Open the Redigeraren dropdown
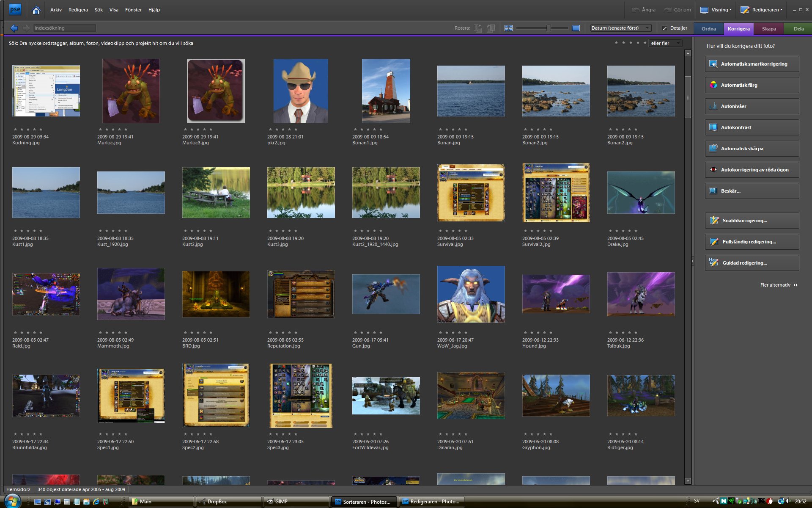Image resolution: width=812 pixels, height=508 pixels. tap(761, 10)
